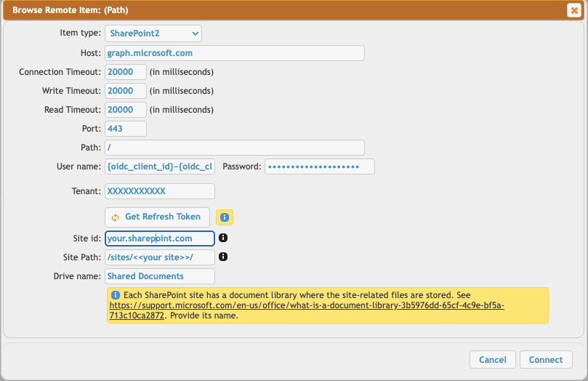Screen dimensions: 588x381
Task: Focus the Connection Timeout field
Action: coord(126,72)
